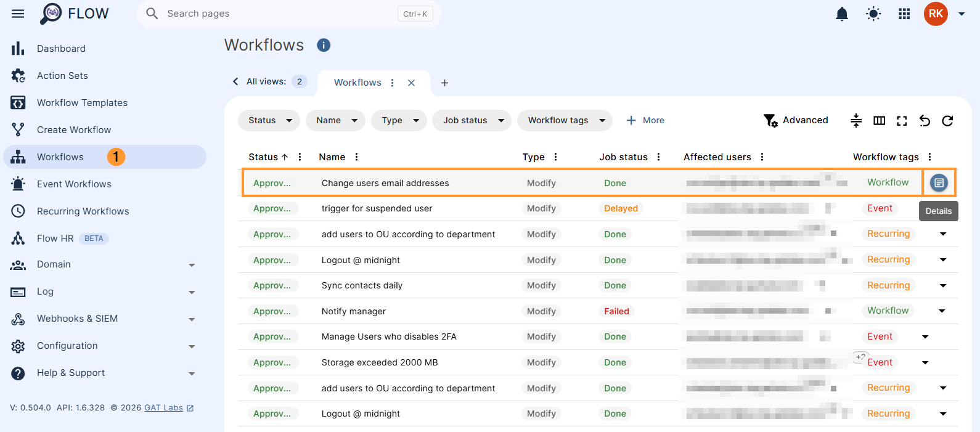This screenshot has height=432, width=980.
Task: Expand the account dropdown arrow beside RK
Action: 962,14
